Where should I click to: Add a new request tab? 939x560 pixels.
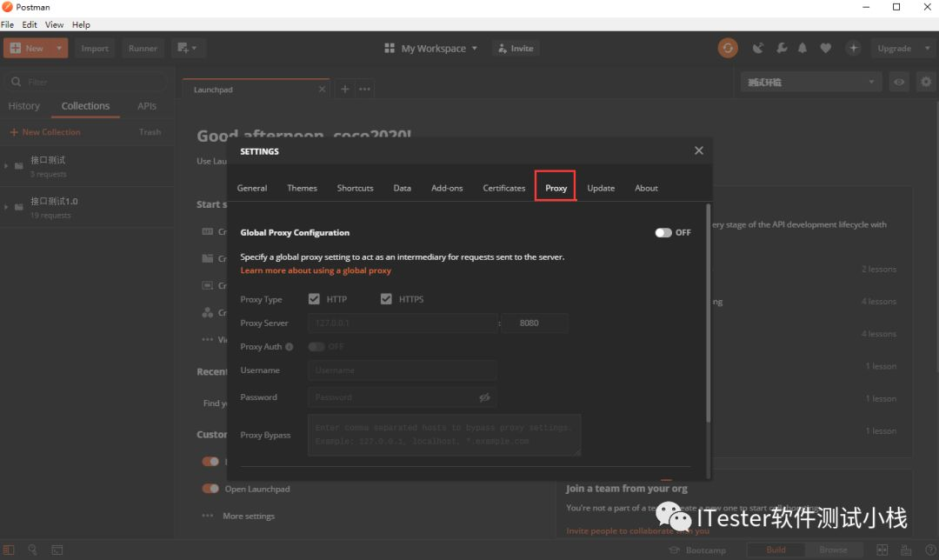(345, 90)
